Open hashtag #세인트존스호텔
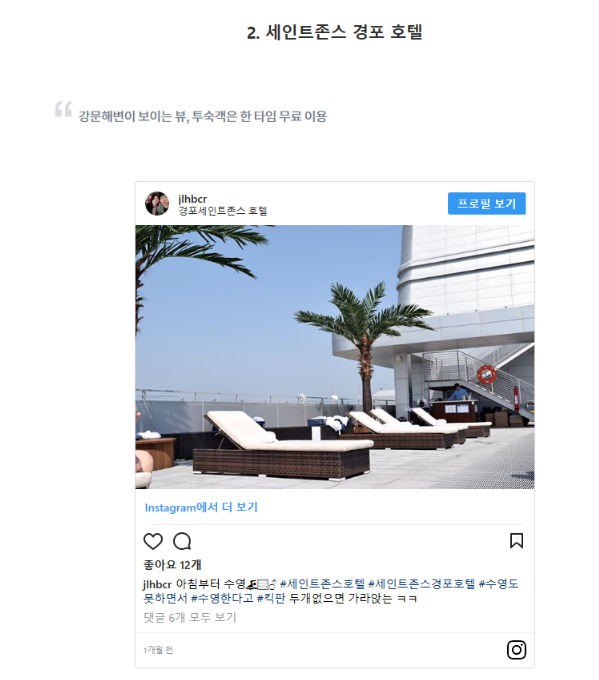Screen dimensions: 599x680 [322, 584]
